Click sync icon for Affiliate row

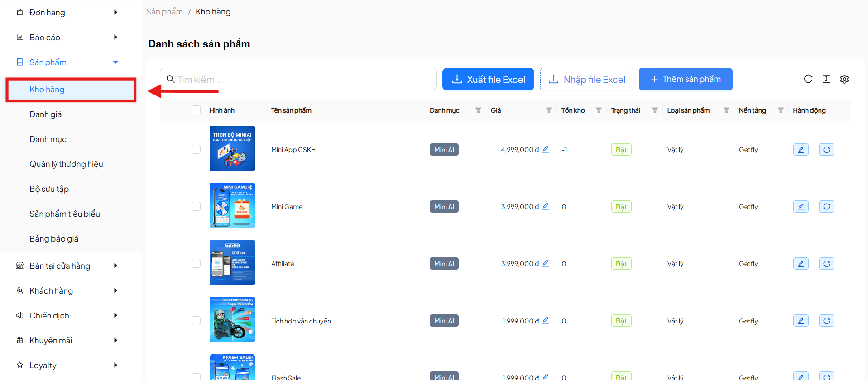826,264
